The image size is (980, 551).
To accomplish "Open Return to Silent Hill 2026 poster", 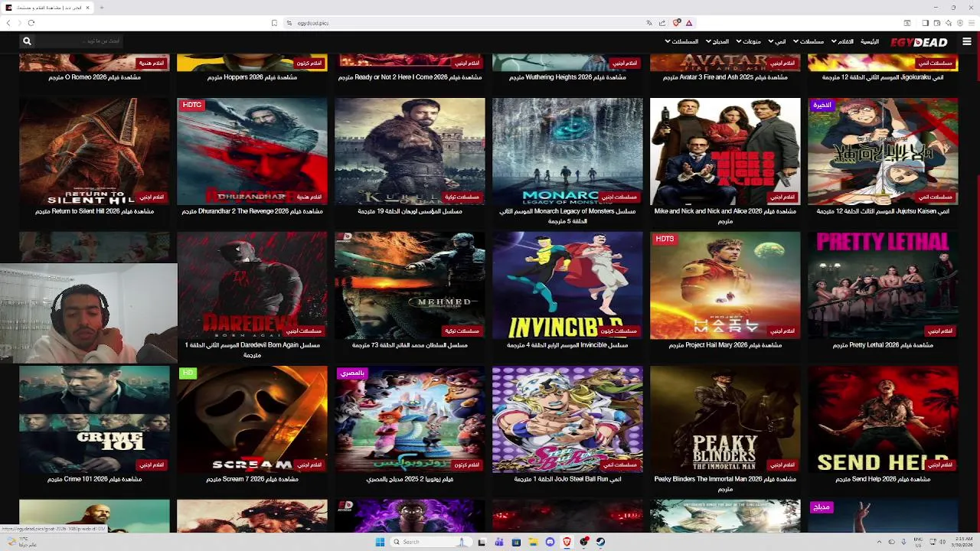I will point(94,152).
